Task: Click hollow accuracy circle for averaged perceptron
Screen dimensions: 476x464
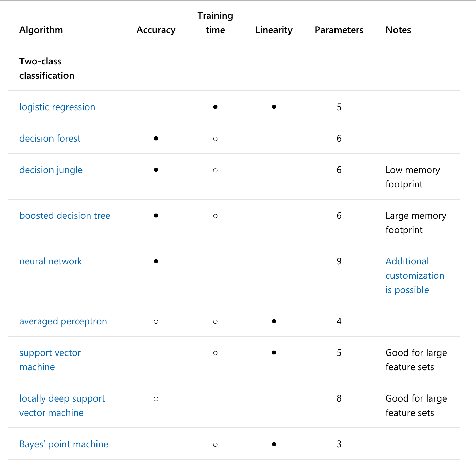Action: [156, 322]
